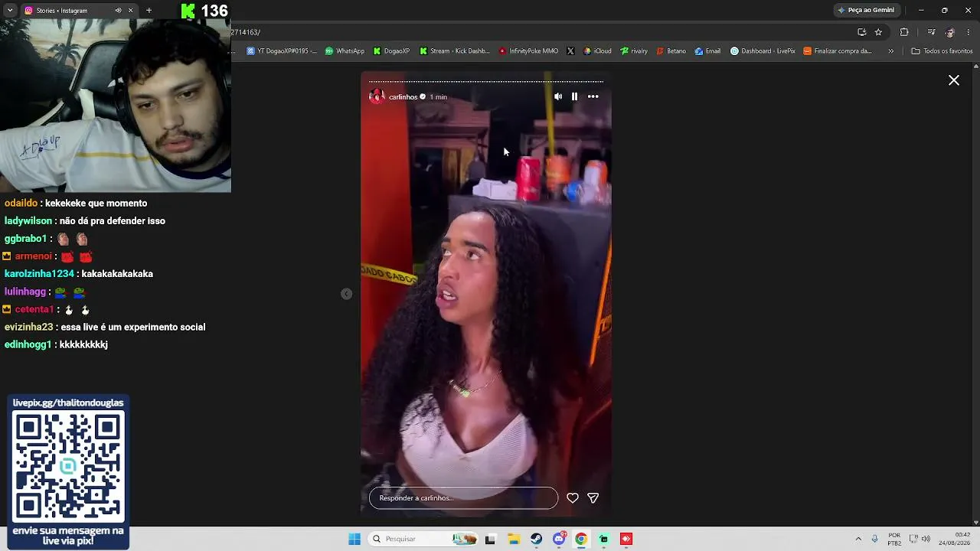Open the install app icon in address bar

tap(862, 32)
